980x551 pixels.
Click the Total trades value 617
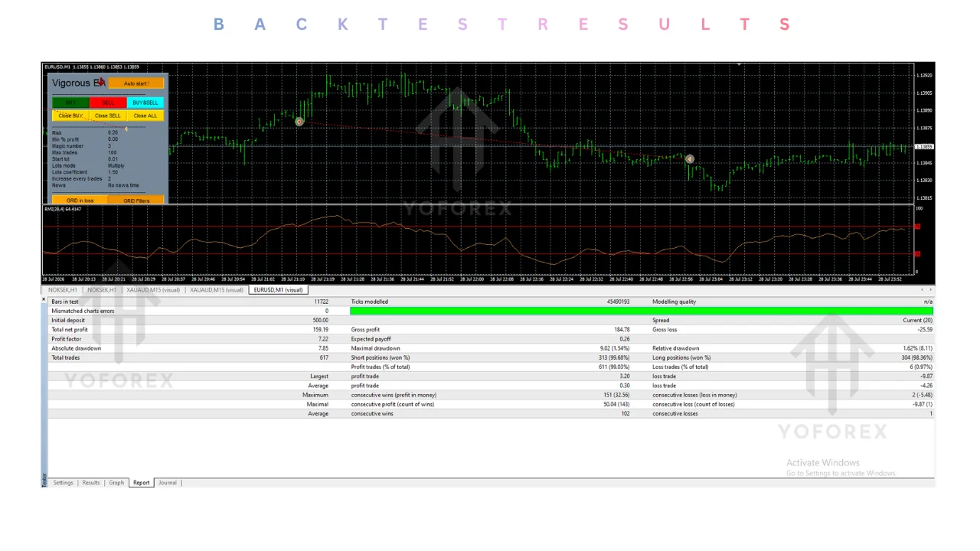click(x=324, y=357)
